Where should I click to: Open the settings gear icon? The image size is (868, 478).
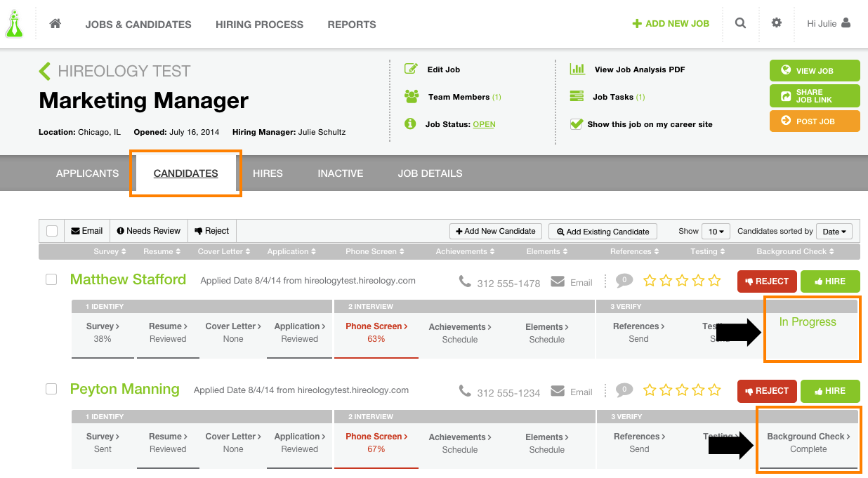point(777,23)
